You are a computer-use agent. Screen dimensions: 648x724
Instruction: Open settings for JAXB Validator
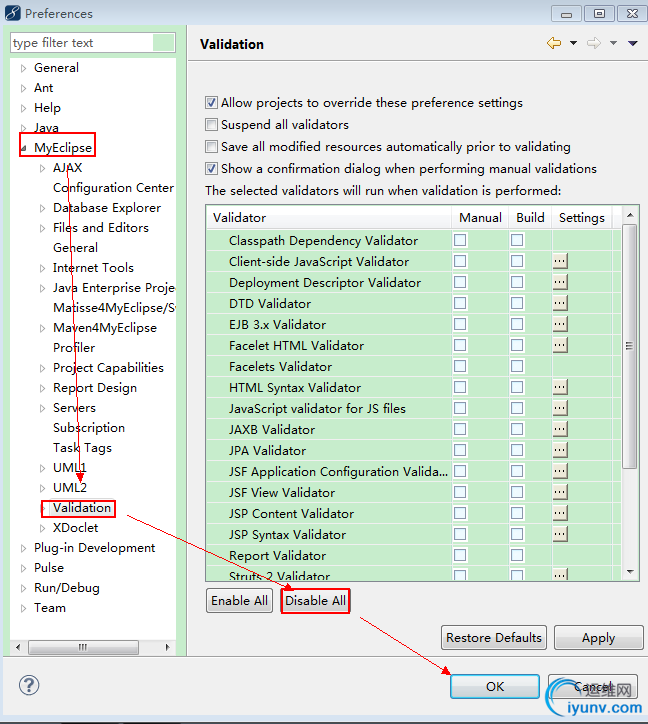pyautogui.click(x=560, y=429)
